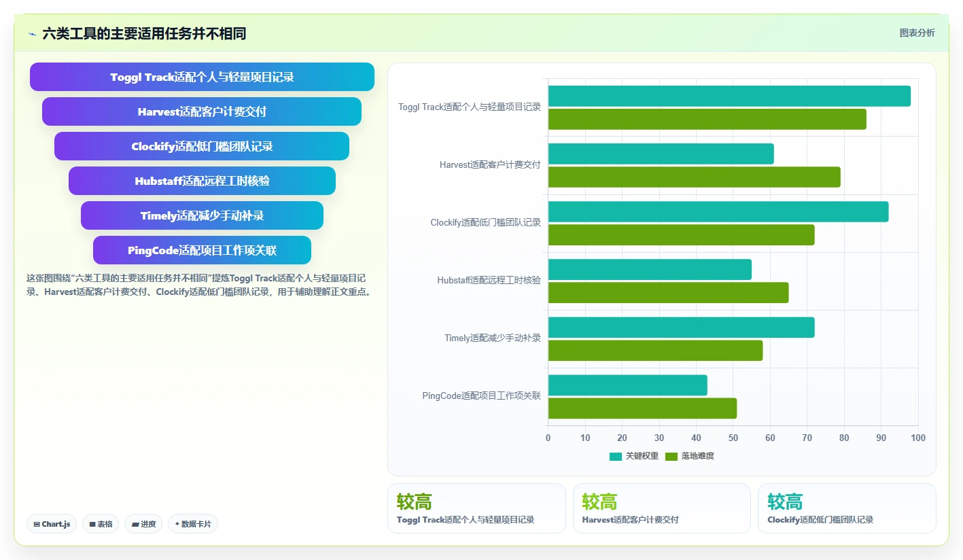Open the 较高 card for Harvest
The image size is (963, 560).
662,508
